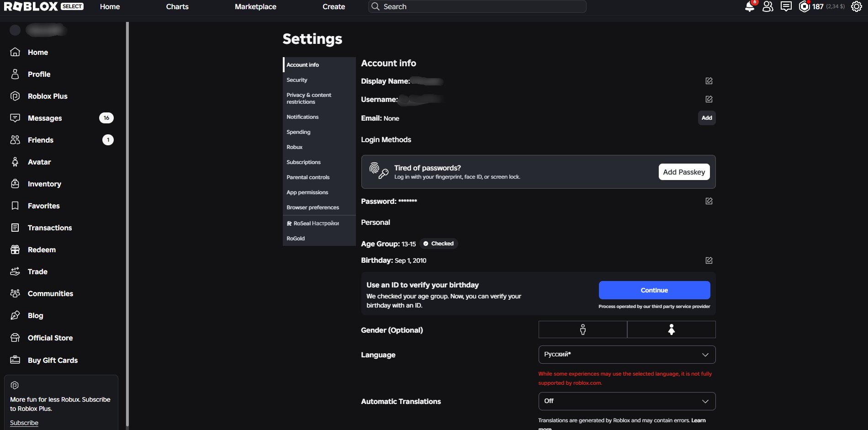Image resolution: width=868 pixels, height=430 pixels.
Task: Open the Robux settings tab
Action: [319, 147]
